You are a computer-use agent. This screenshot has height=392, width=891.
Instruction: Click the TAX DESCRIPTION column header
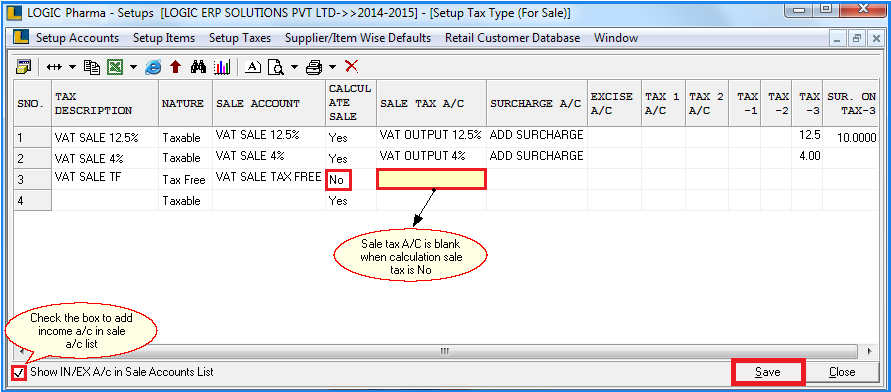pyautogui.click(x=105, y=103)
